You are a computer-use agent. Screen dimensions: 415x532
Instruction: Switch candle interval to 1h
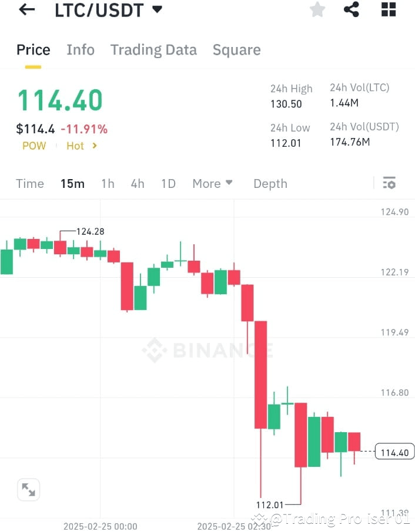pos(108,183)
